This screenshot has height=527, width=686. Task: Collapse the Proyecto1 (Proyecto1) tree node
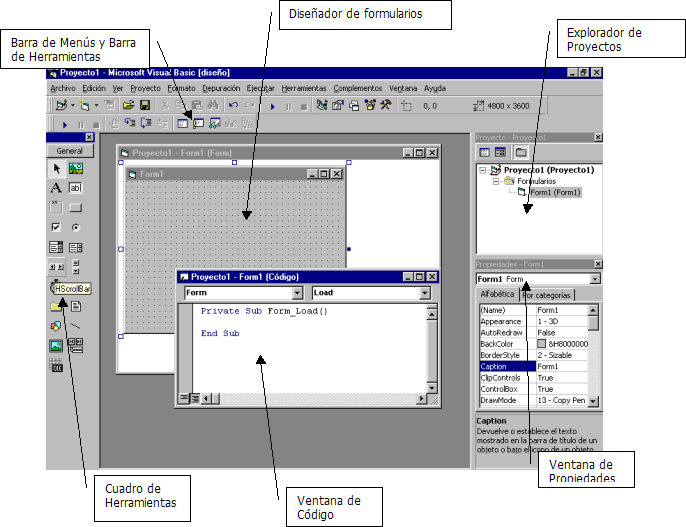pos(482,170)
